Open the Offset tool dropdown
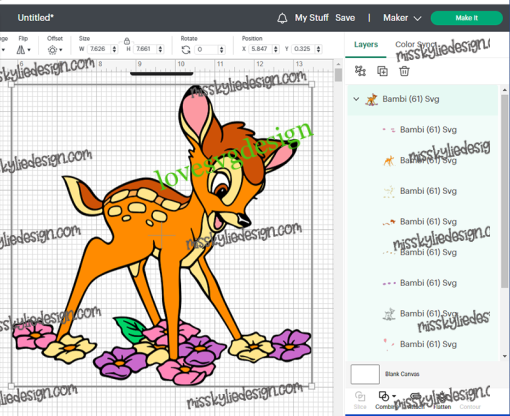The image size is (510, 416). 55,50
